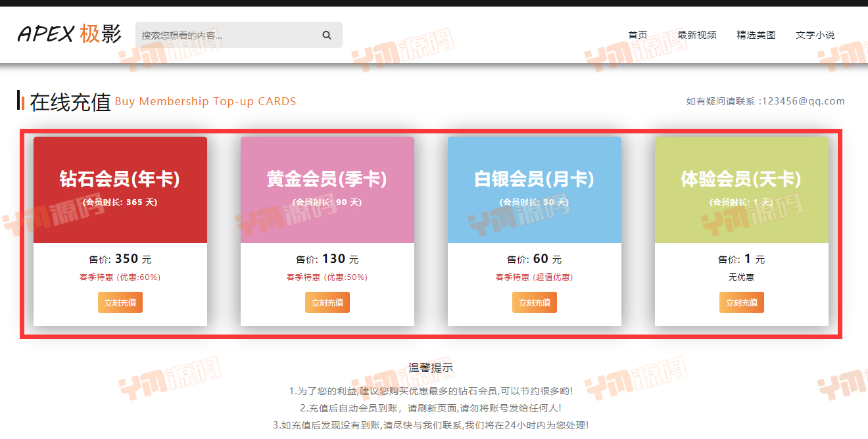
Task: Select the pink 黄金会员(季卡) card header
Action: [327, 190]
